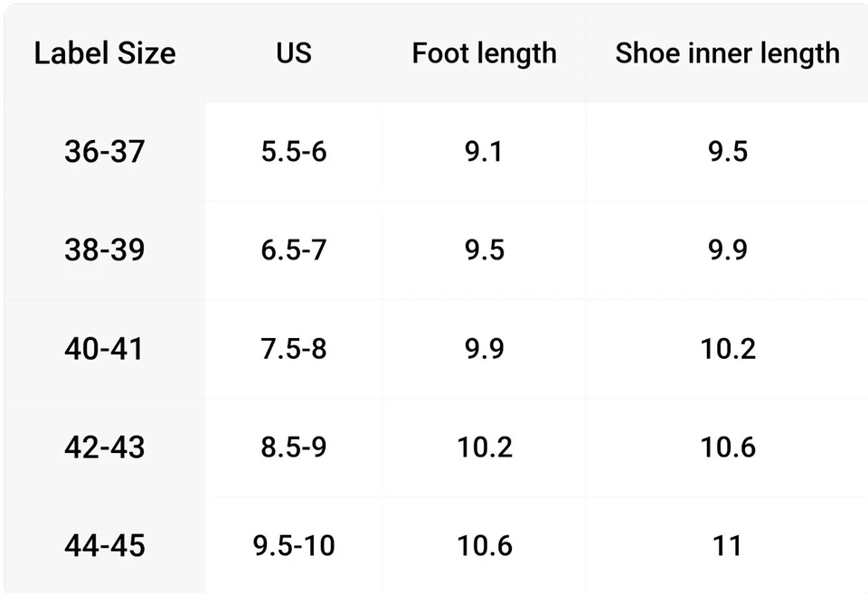Select the 40-41 label size cell

click(x=105, y=348)
